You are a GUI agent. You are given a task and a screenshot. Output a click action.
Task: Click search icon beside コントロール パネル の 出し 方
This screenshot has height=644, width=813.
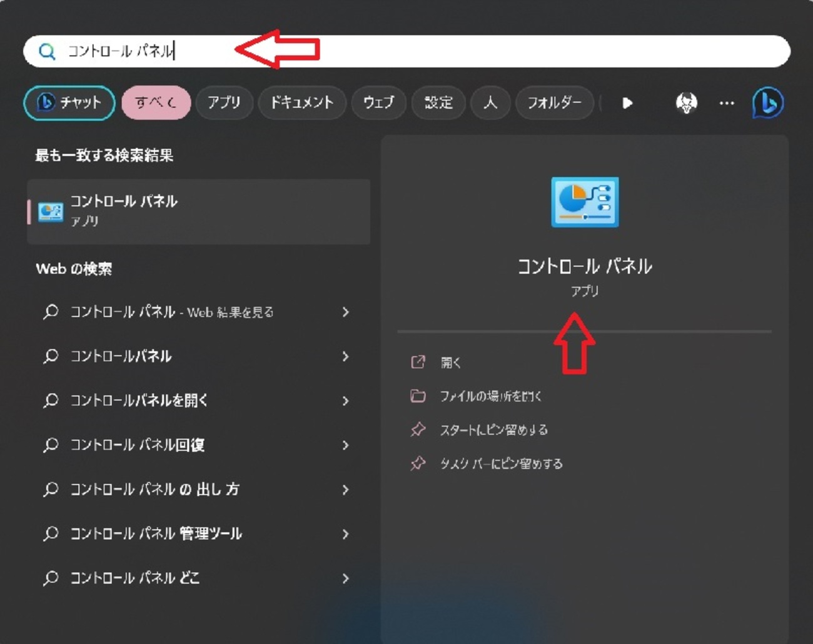click(x=51, y=490)
